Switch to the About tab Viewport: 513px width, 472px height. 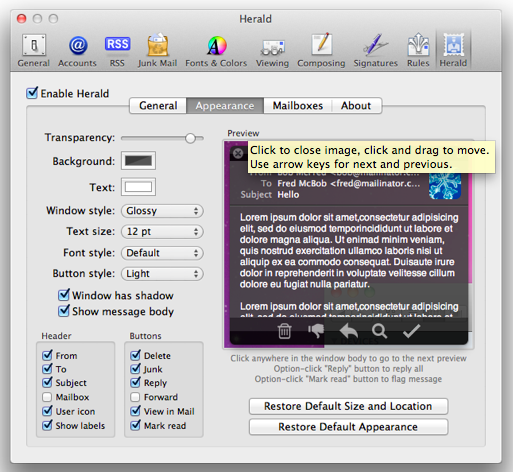356,106
